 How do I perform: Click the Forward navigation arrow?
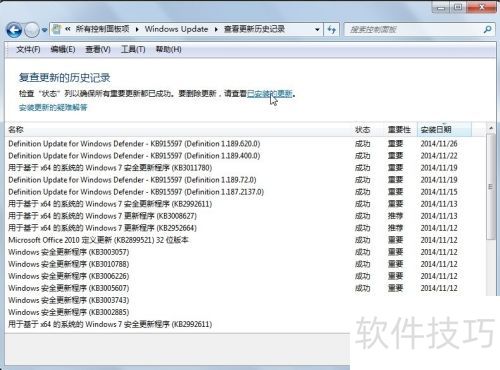32,30
